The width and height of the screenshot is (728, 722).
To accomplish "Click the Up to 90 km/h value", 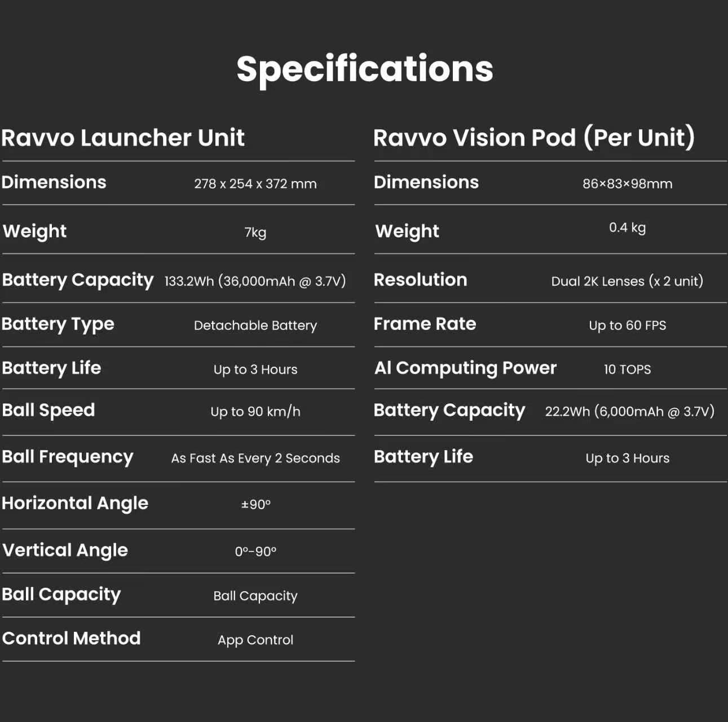I will [x=255, y=412].
